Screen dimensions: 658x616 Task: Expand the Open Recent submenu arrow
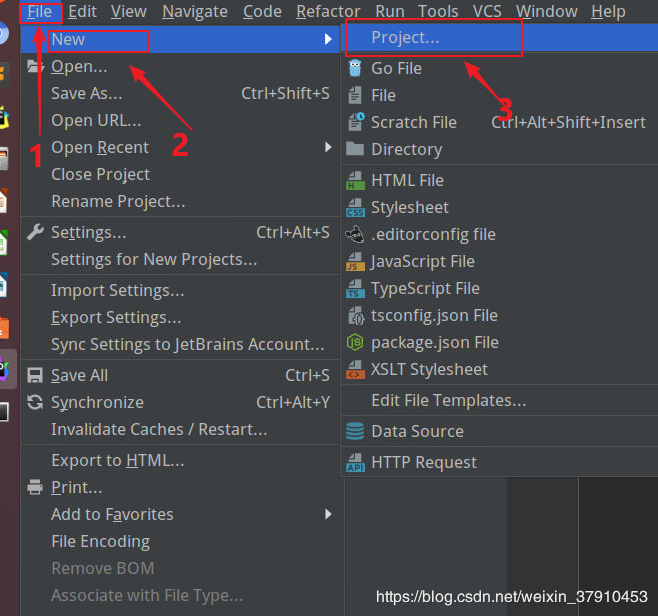328,147
